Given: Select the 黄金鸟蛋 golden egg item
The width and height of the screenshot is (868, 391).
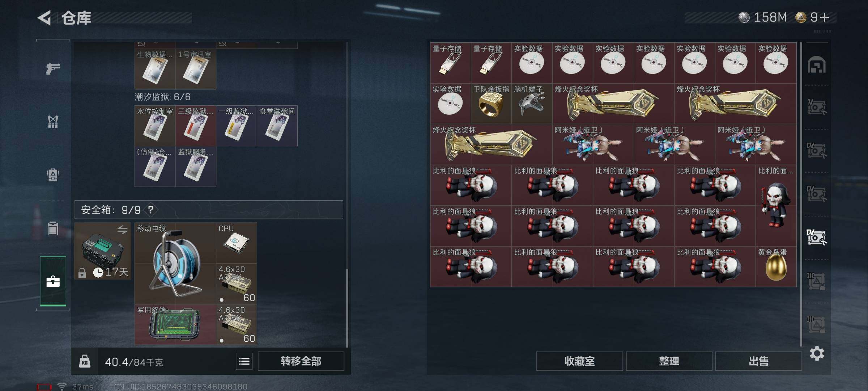Looking at the screenshot, I should click(x=776, y=266).
